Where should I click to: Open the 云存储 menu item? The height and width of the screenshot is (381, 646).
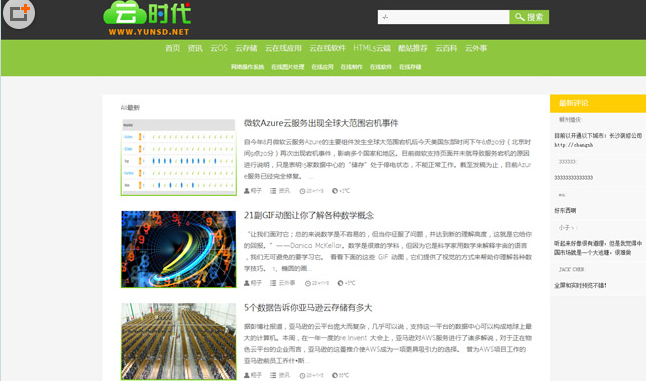coord(246,48)
